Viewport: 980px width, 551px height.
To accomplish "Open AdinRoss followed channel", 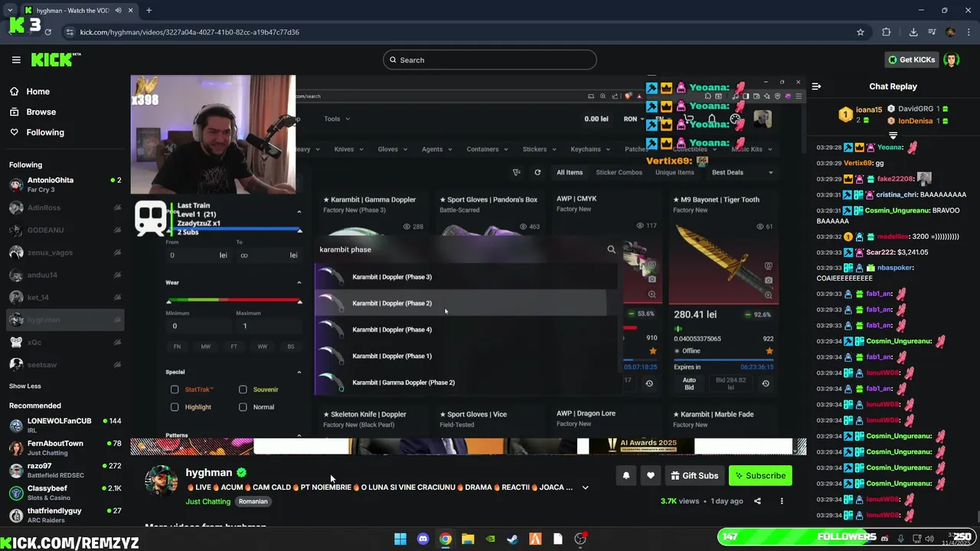I will click(x=64, y=207).
